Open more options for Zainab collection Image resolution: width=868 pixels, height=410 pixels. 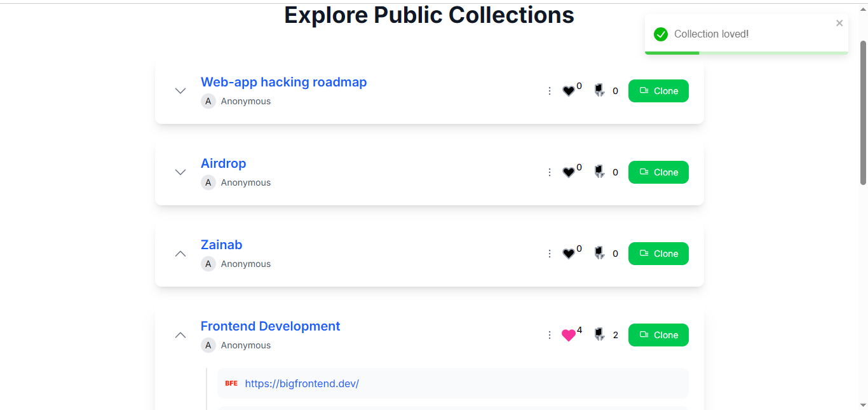coord(550,254)
